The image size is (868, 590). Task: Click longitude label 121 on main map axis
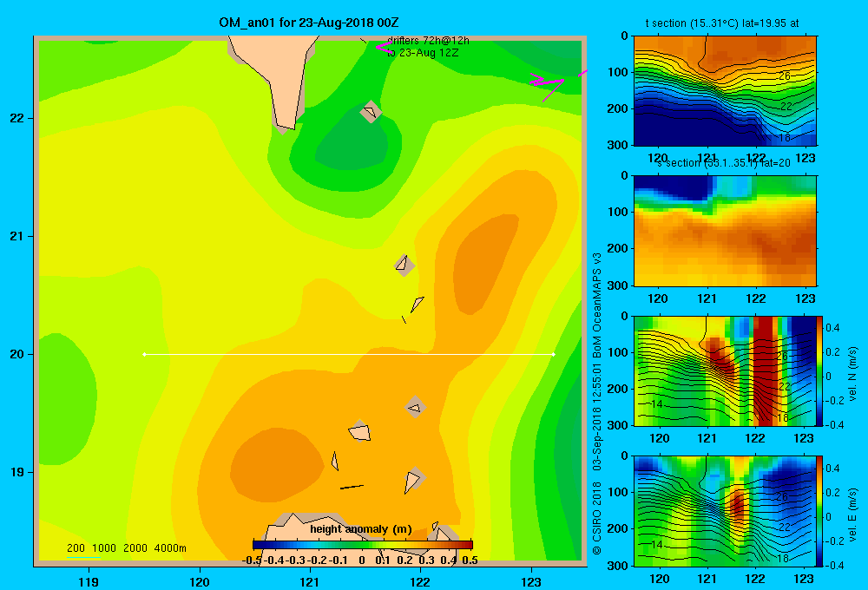(x=310, y=581)
